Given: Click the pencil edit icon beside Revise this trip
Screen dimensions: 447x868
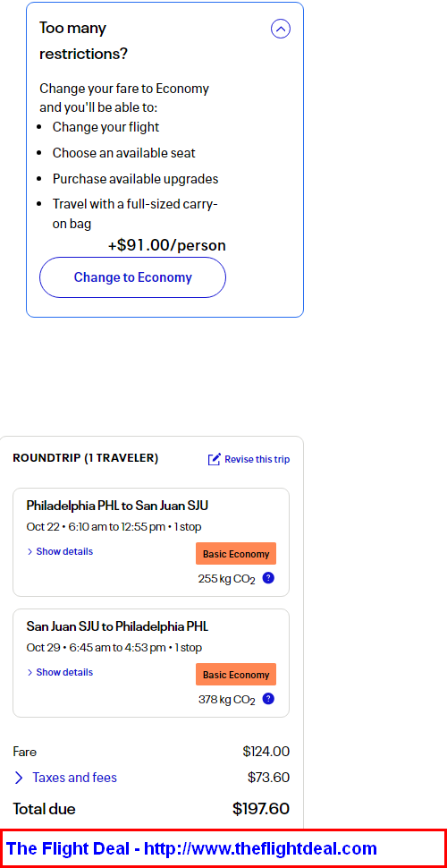Looking at the screenshot, I should click(x=214, y=459).
